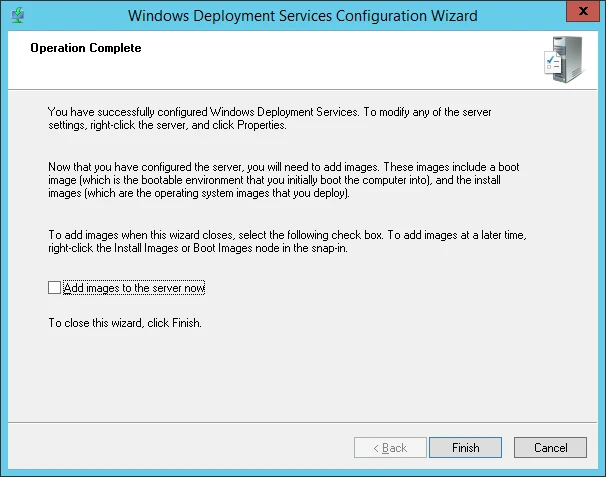
Task: Click the 'You have successfully configured' paragraph
Action: (x=270, y=118)
